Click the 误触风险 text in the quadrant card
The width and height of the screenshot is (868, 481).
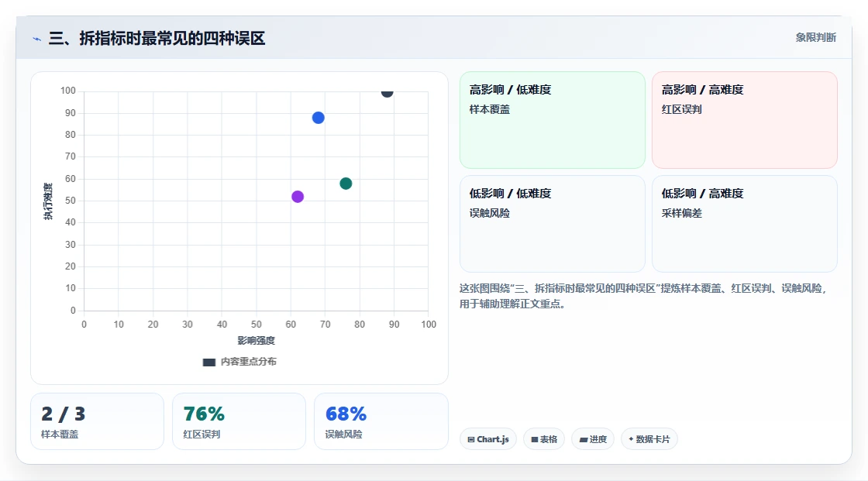(489, 213)
